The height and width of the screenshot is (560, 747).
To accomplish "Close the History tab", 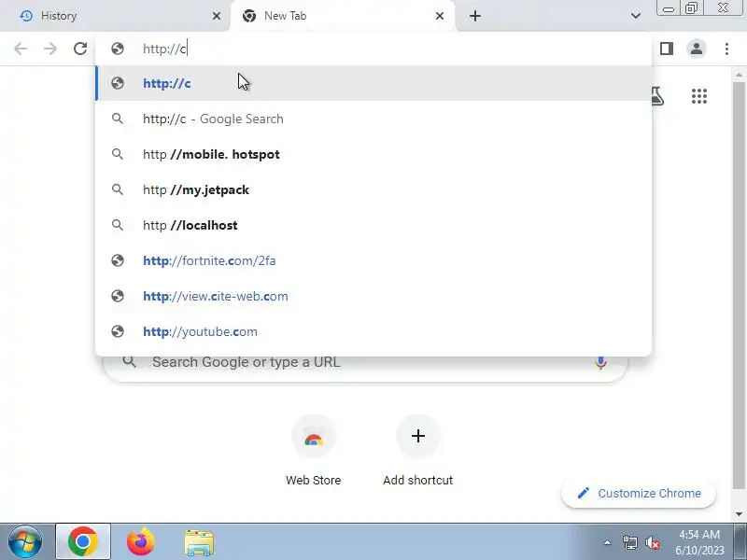I will [x=217, y=16].
